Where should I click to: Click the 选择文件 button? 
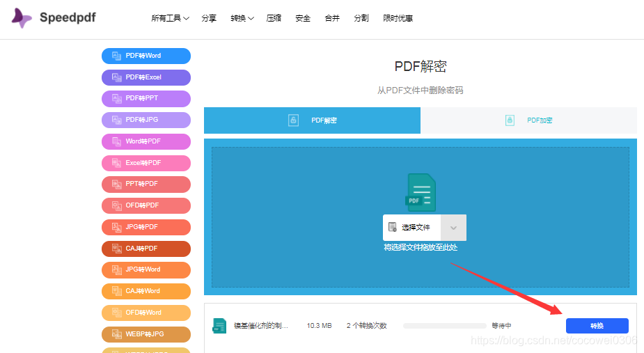pyautogui.click(x=412, y=228)
